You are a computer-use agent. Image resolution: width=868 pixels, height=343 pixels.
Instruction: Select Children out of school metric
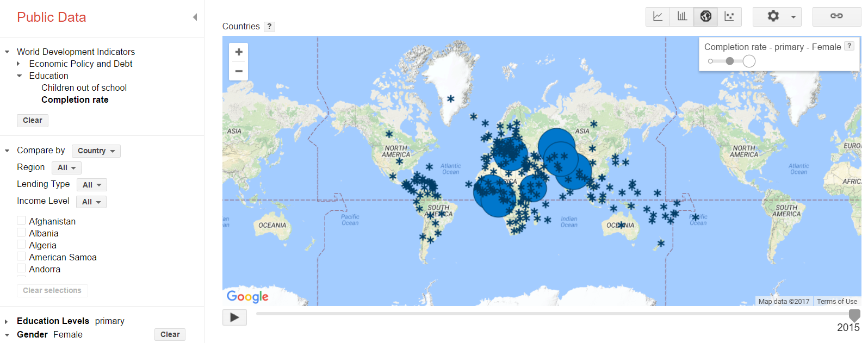point(84,88)
